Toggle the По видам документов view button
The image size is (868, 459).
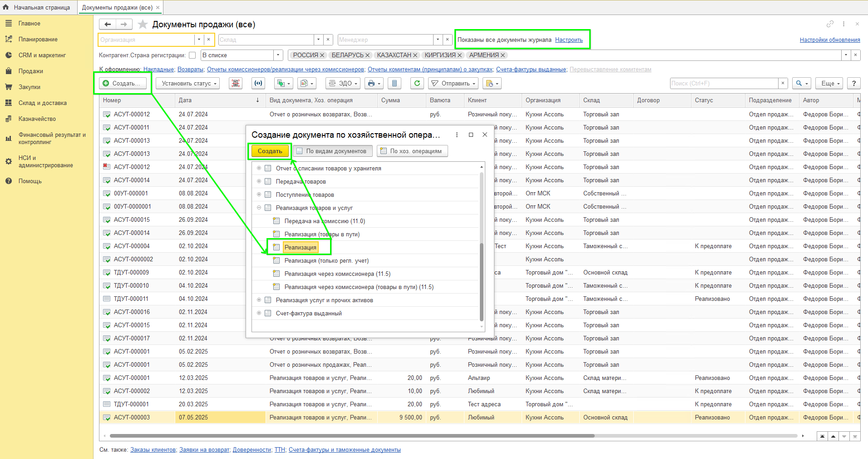[333, 151]
